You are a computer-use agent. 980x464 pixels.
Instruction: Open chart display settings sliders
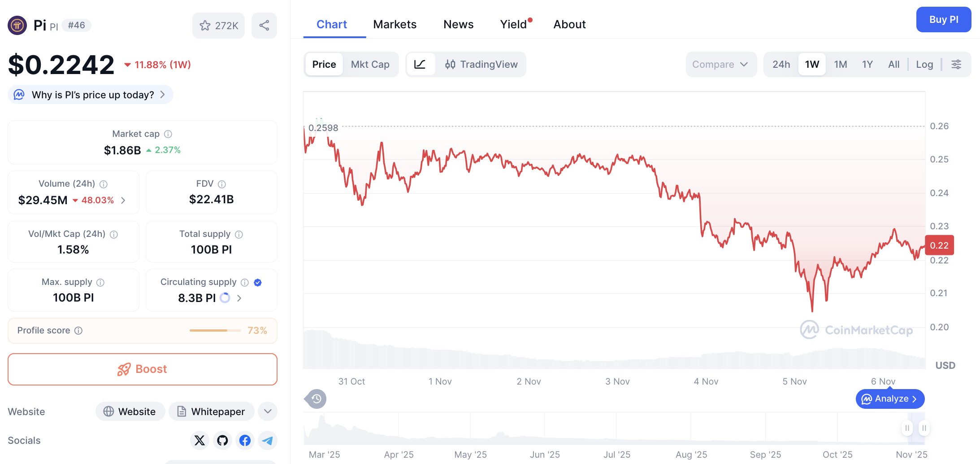(x=956, y=64)
